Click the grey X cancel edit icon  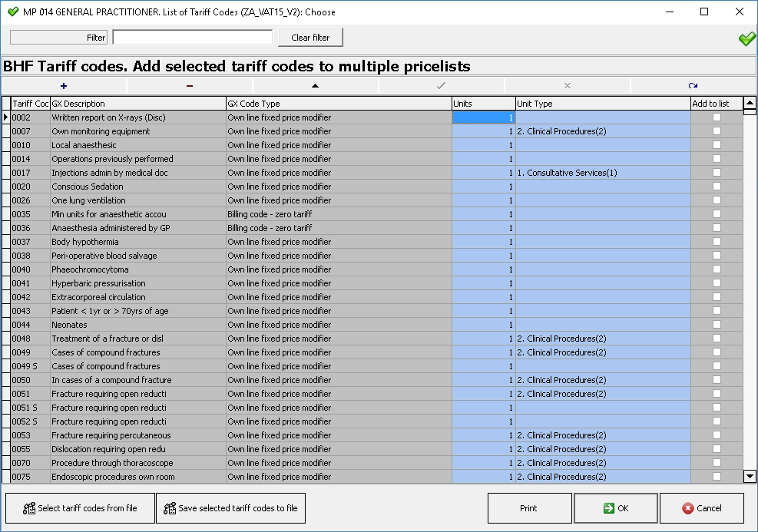pos(567,86)
